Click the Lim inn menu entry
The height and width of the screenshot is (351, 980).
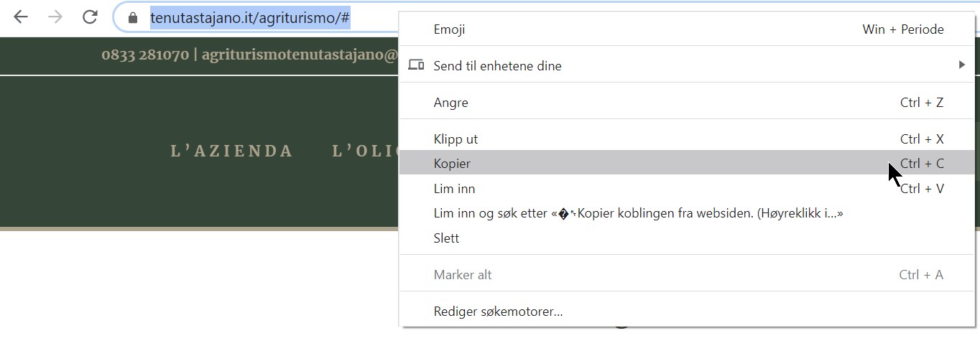click(454, 189)
